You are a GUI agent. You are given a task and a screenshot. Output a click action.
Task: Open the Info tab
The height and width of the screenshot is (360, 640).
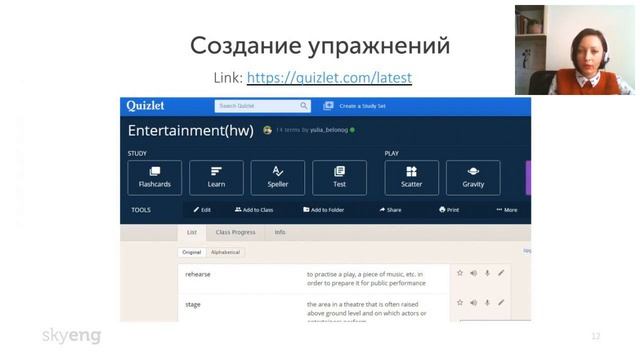click(x=280, y=232)
